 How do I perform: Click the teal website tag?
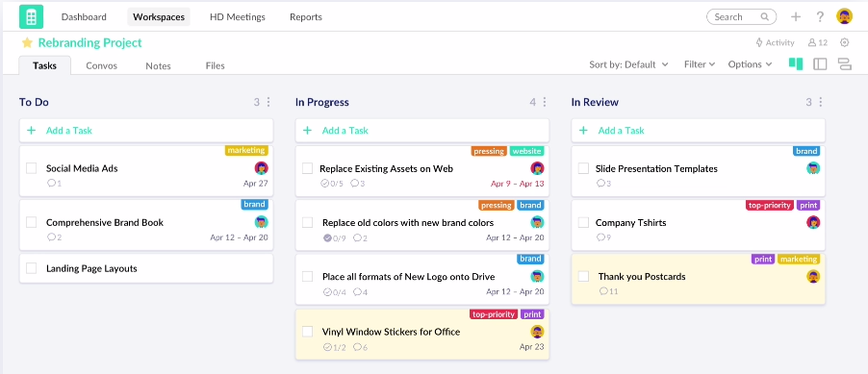click(526, 151)
